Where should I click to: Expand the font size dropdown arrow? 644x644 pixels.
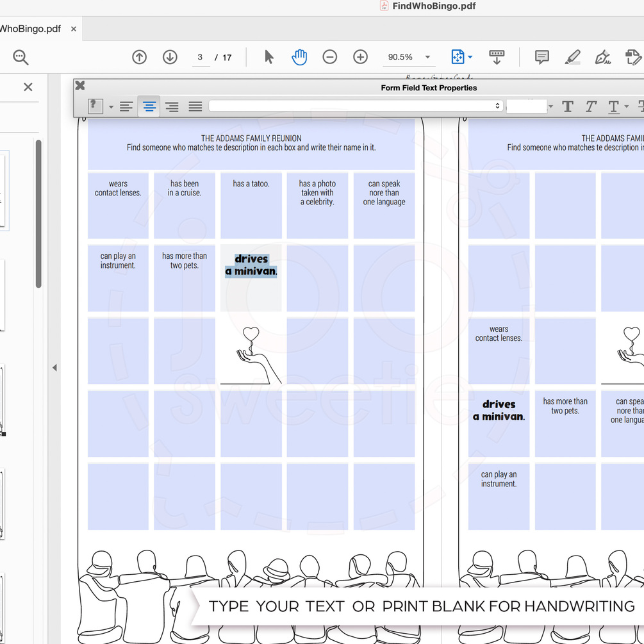[551, 106]
